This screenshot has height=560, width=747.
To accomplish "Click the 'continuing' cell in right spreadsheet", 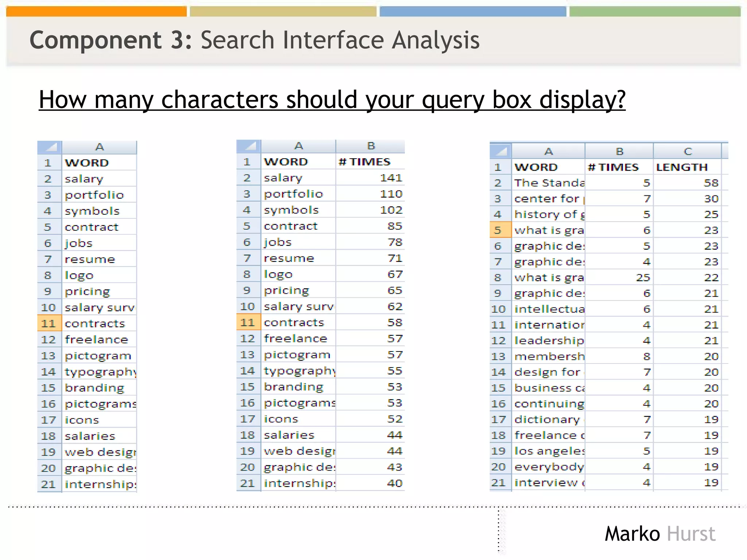I will tap(549, 404).
